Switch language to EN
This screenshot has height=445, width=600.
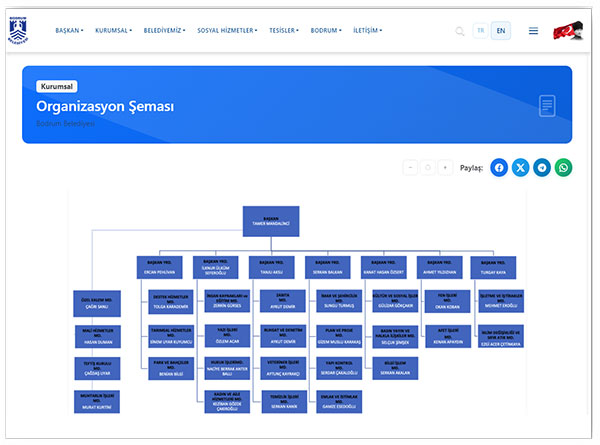(501, 31)
